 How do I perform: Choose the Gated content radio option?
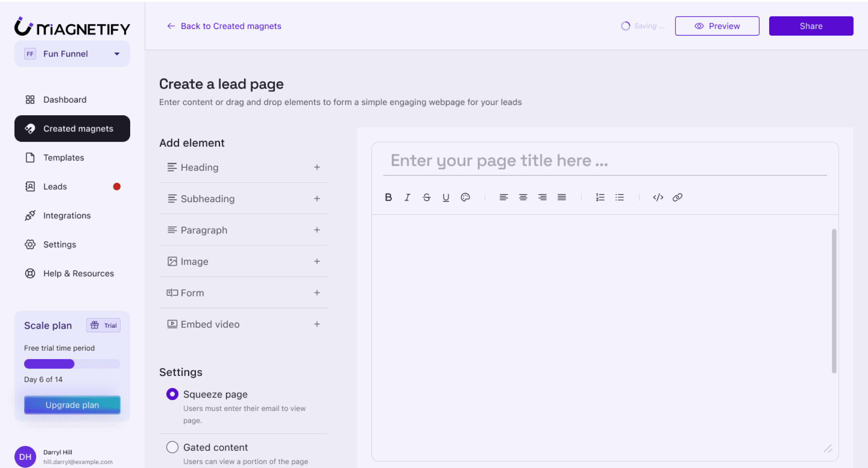click(172, 447)
